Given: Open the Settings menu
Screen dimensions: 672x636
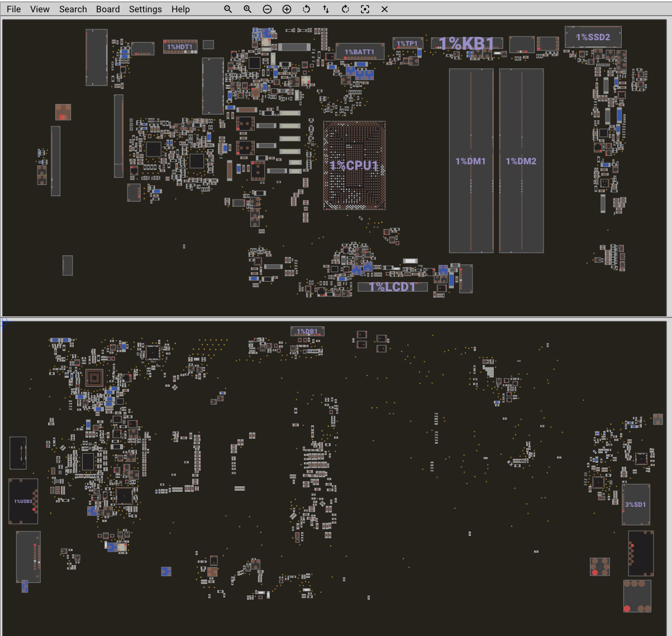Looking at the screenshot, I should pos(145,10).
